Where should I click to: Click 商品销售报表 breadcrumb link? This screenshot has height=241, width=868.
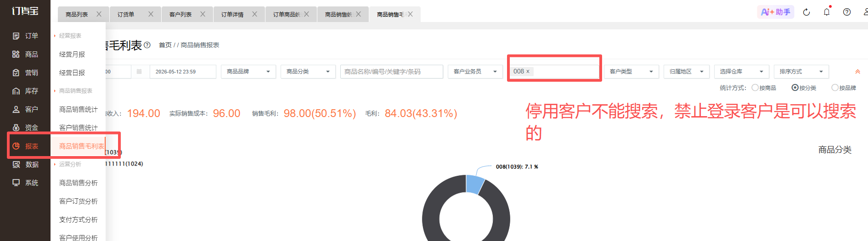pyautogui.click(x=200, y=45)
